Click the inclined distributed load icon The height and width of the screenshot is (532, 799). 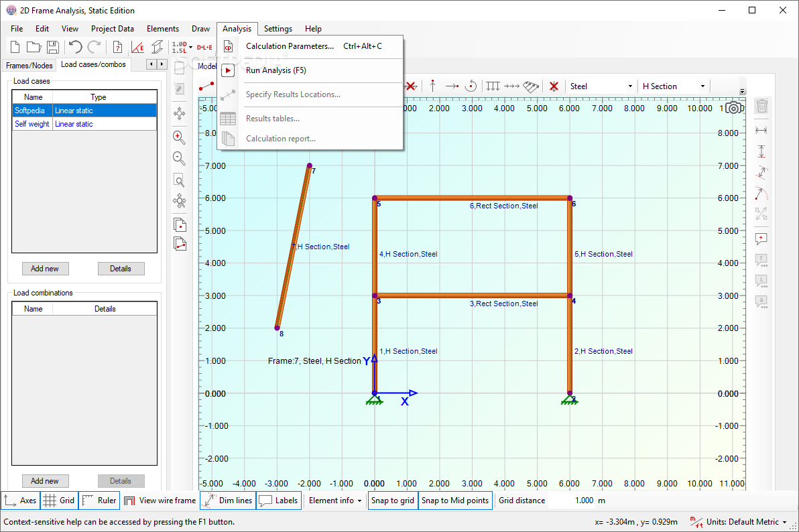click(x=531, y=86)
